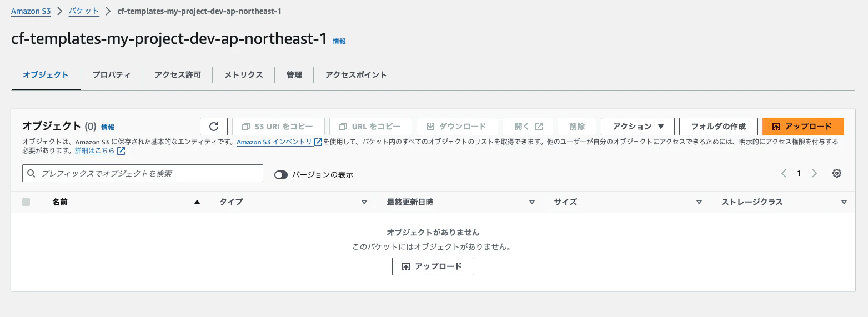
Task: Click S3 URI をコピー button
Action: 278,127
